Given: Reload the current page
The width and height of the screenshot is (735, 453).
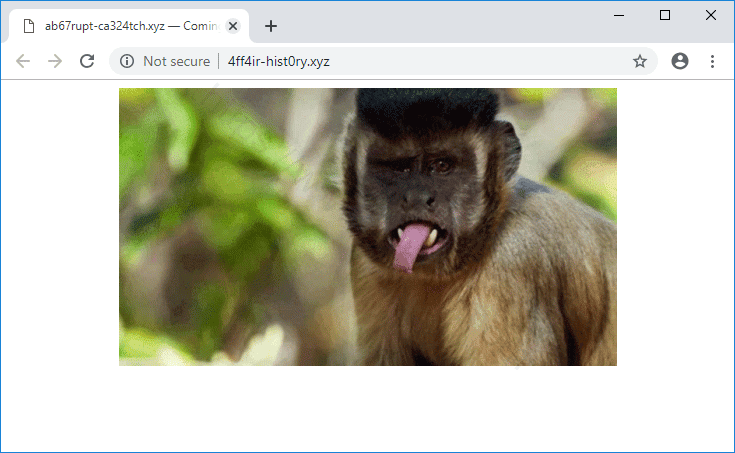Looking at the screenshot, I should pyautogui.click(x=87, y=61).
